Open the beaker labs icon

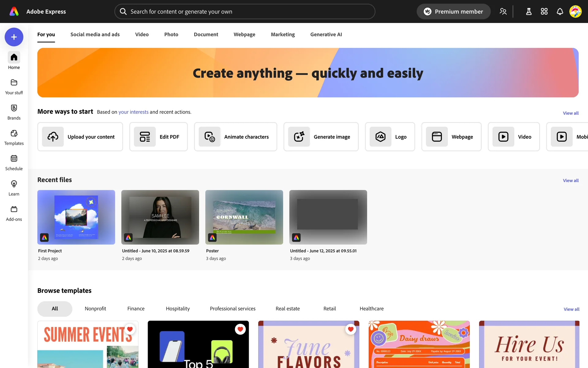coord(529,12)
